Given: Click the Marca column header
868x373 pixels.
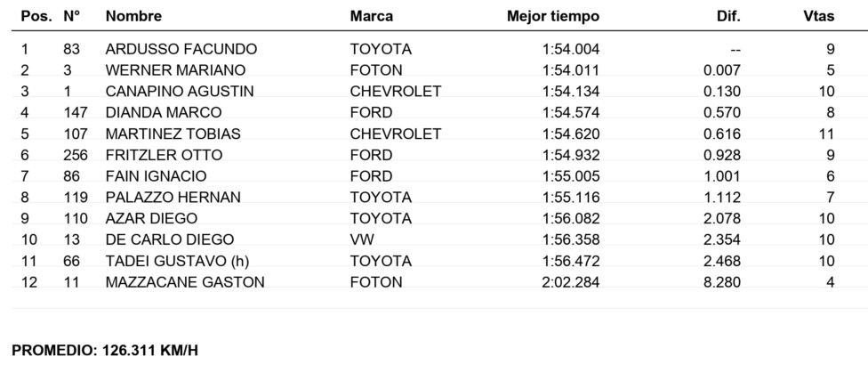Looking at the screenshot, I should coord(372,16).
